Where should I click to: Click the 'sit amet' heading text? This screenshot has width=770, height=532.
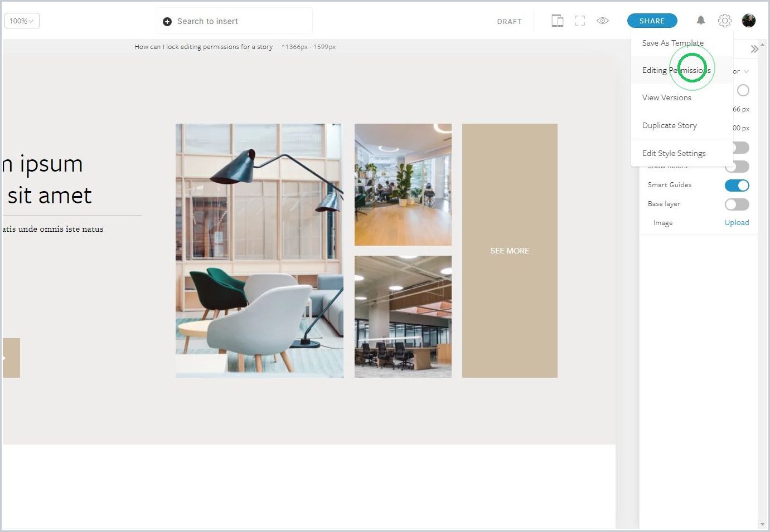coord(50,196)
